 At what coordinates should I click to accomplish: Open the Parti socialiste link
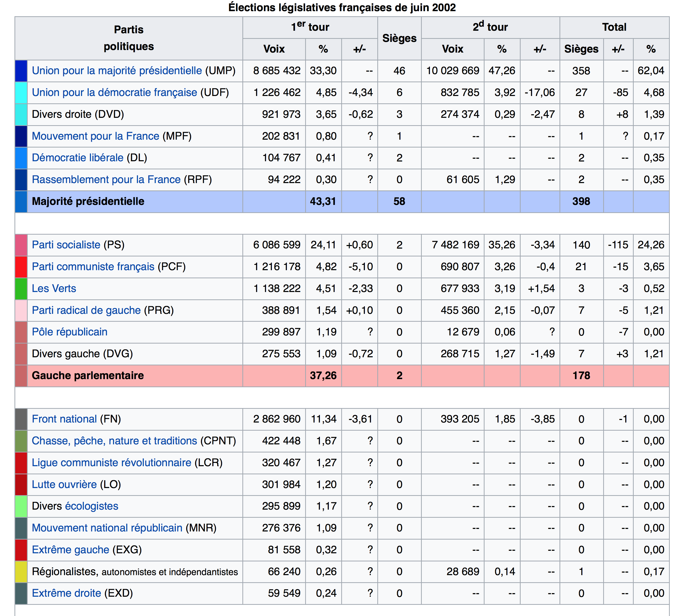coord(66,245)
